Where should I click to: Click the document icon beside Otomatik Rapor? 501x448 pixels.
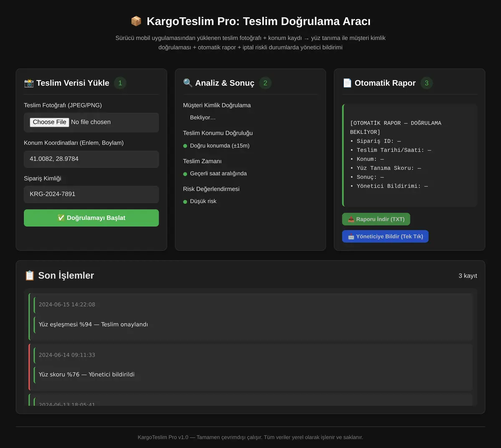(347, 83)
